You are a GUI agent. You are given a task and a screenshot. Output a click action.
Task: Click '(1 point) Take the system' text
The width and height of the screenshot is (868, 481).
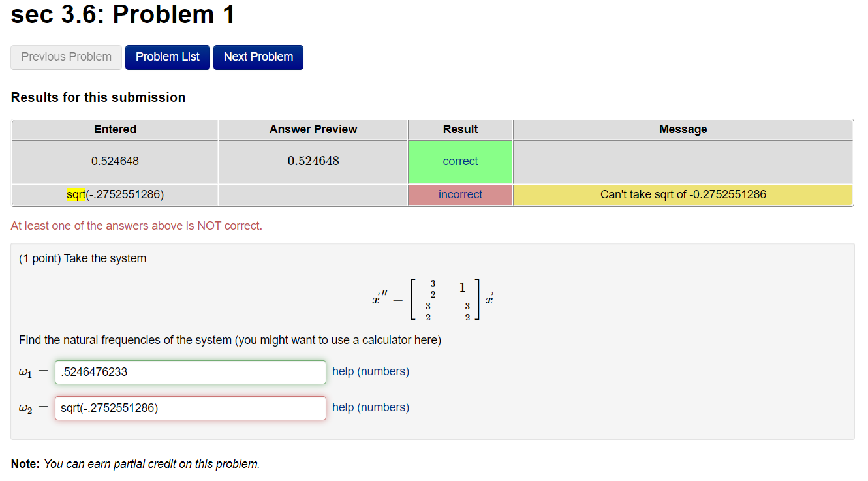(83, 258)
